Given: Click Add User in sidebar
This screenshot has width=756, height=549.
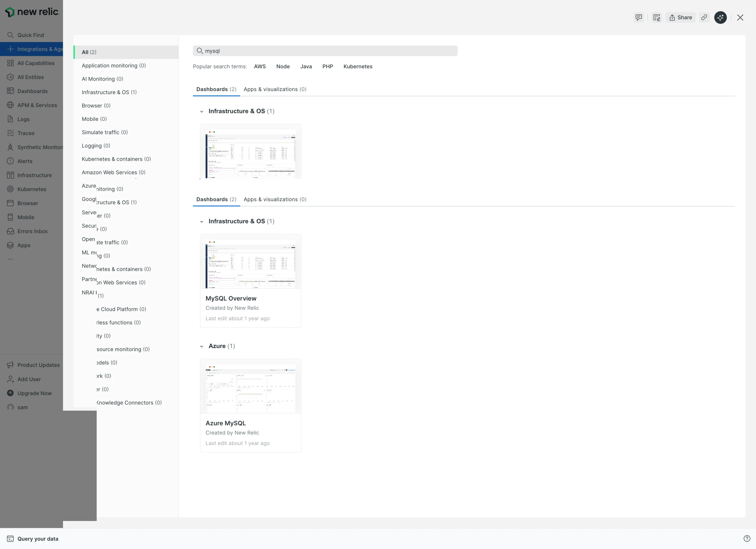Looking at the screenshot, I should pyautogui.click(x=31, y=379).
